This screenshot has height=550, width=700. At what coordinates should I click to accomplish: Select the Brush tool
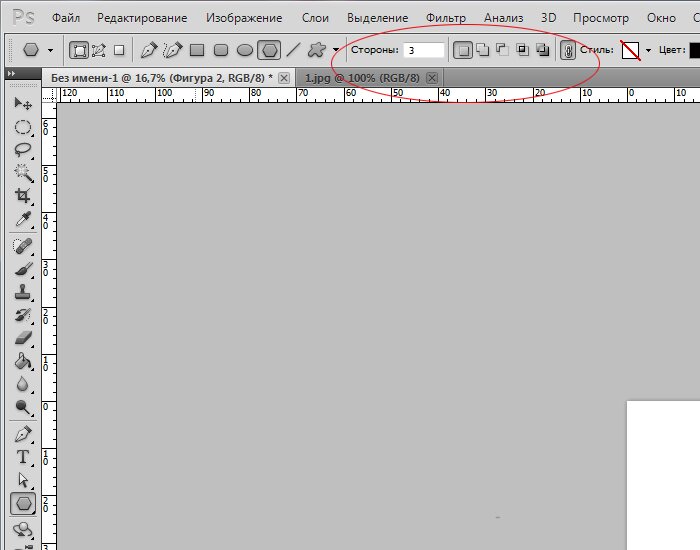[23, 269]
